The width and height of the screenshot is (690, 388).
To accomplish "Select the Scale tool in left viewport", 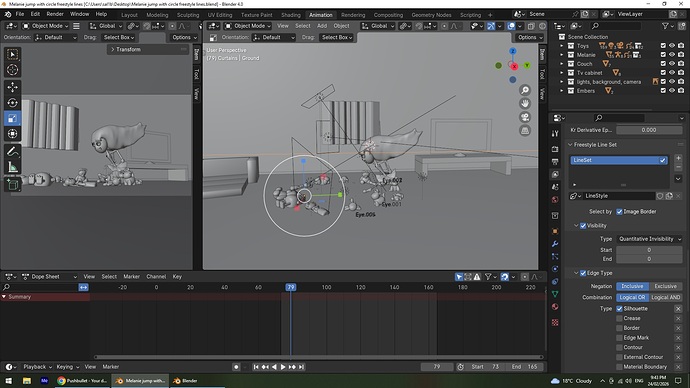I will (x=12, y=118).
